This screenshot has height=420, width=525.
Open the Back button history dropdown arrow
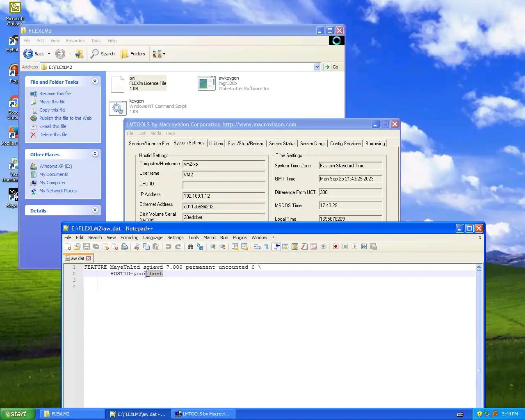click(x=49, y=54)
